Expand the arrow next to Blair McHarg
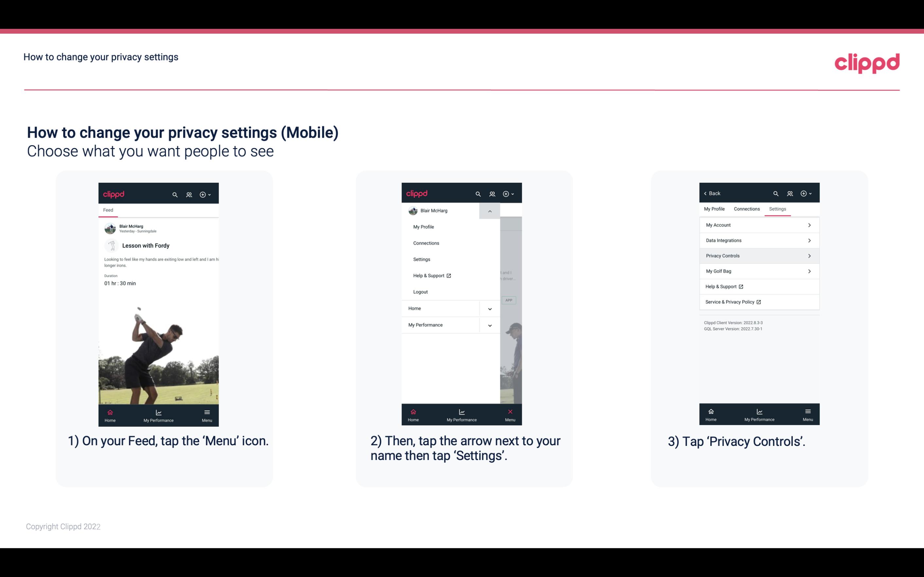Viewport: 924px width, 577px height. click(x=490, y=212)
